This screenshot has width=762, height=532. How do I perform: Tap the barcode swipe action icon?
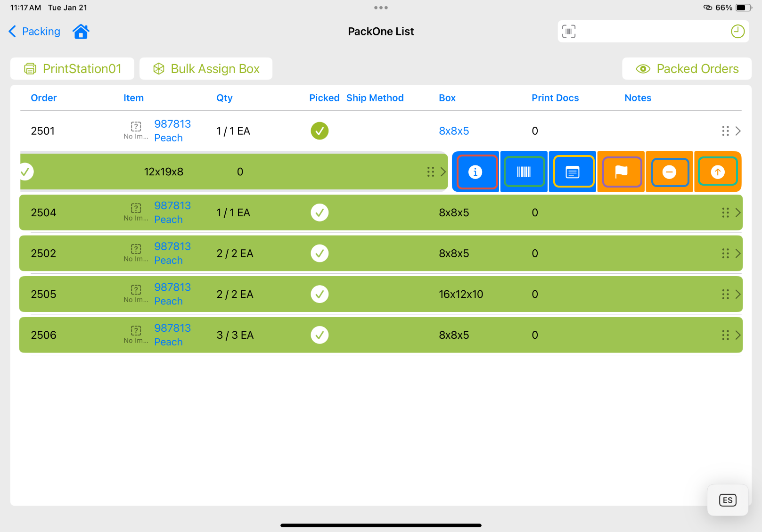coord(524,172)
